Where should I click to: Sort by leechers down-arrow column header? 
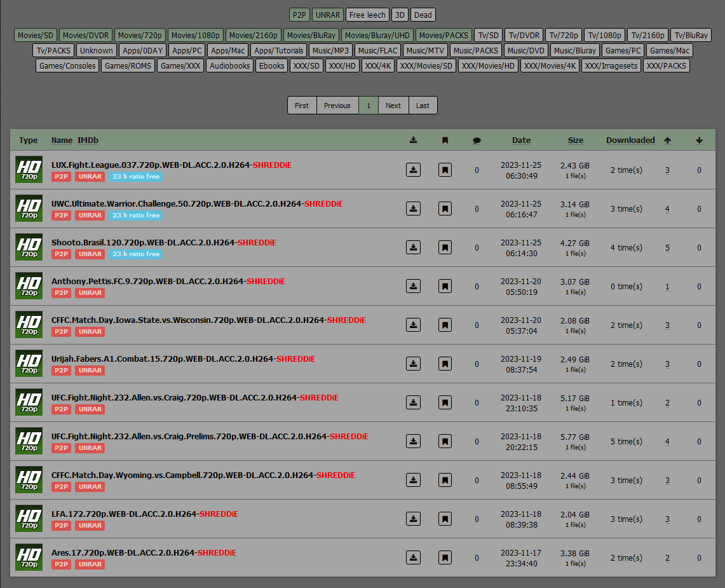(x=699, y=140)
